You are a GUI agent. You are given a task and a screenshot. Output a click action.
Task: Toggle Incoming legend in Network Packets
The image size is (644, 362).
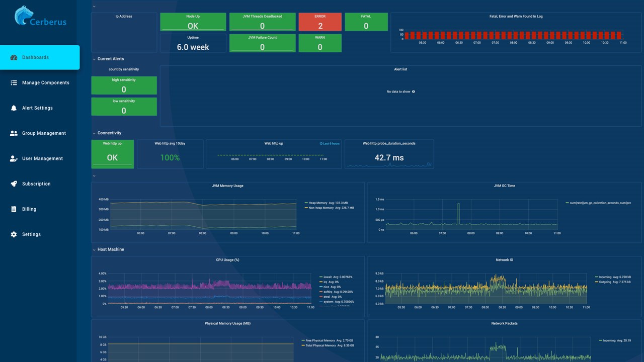[x=610, y=340]
